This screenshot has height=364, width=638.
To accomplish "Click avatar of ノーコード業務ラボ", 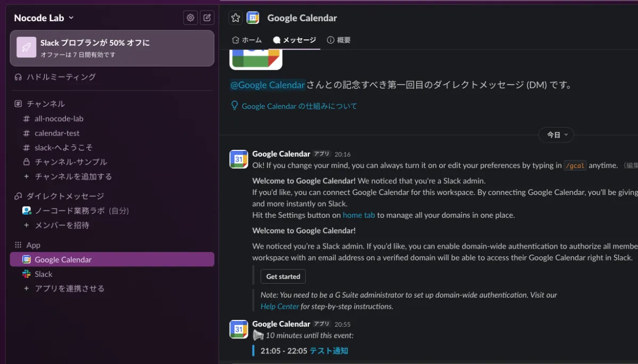I will [x=27, y=210].
